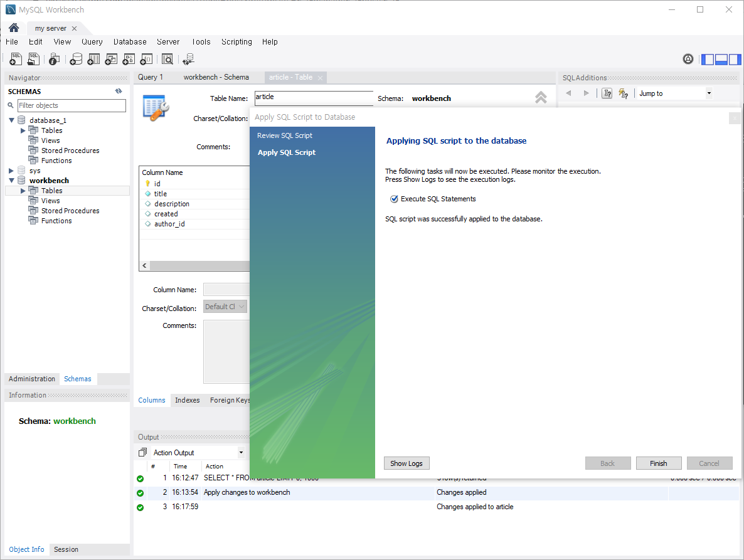Create a new function toolbar icon
The height and width of the screenshot is (560, 744).
(x=147, y=59)
